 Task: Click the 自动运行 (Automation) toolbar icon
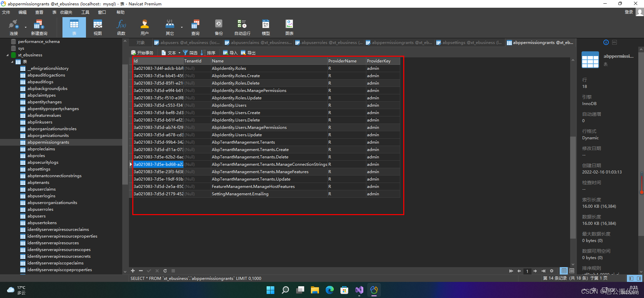242,27
